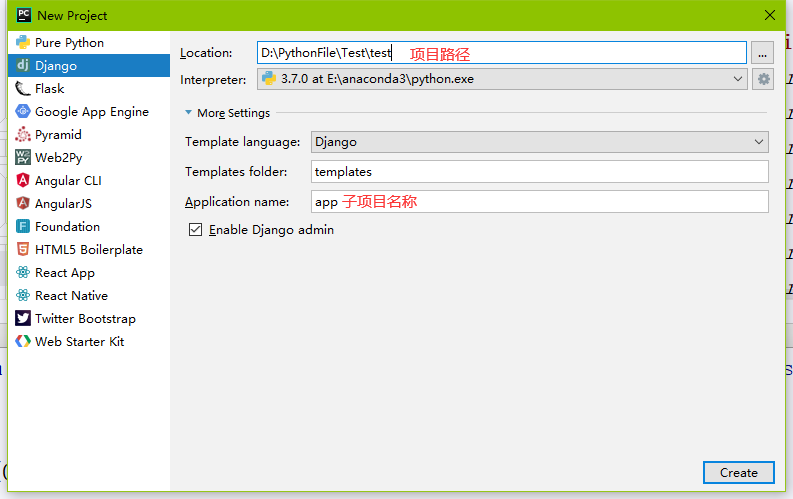
Task: Pick the HTML5 Boilerplate icon
Action: [x=23, y=249]
